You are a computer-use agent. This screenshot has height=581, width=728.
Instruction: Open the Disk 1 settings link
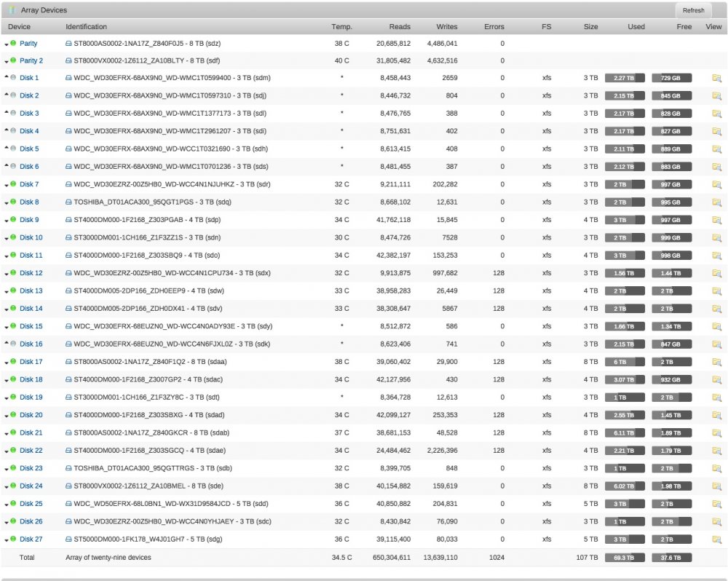click(29, 78)
